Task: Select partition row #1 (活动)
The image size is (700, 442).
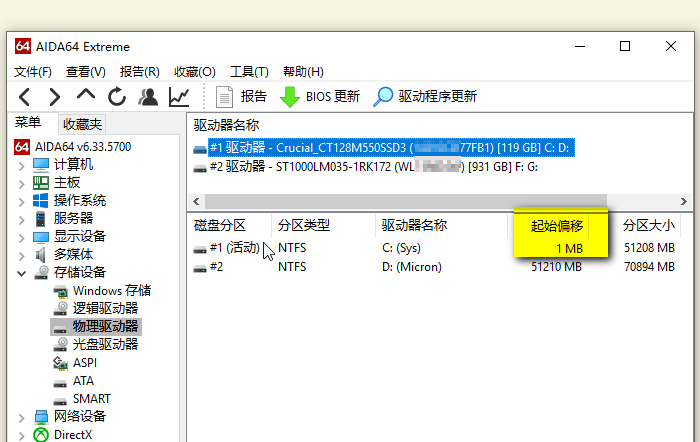Action: 234,248
